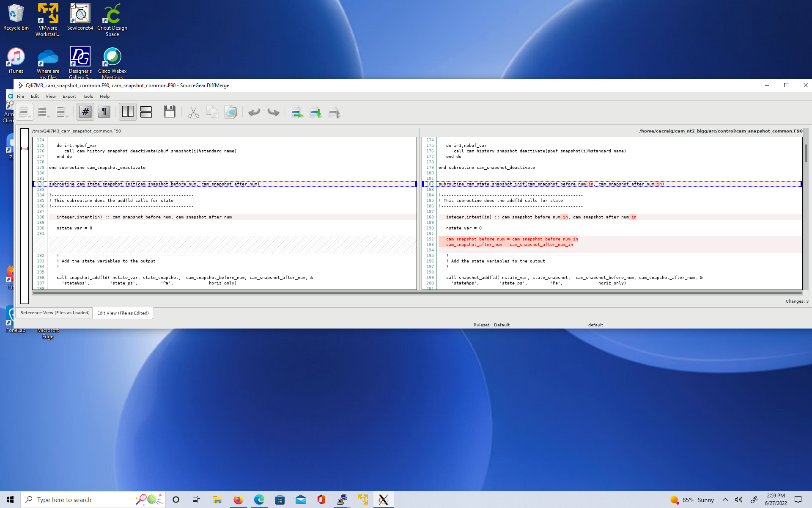This screenshot has width=812, height=508.
Task: Save the edited file
Action: point(170,112)
